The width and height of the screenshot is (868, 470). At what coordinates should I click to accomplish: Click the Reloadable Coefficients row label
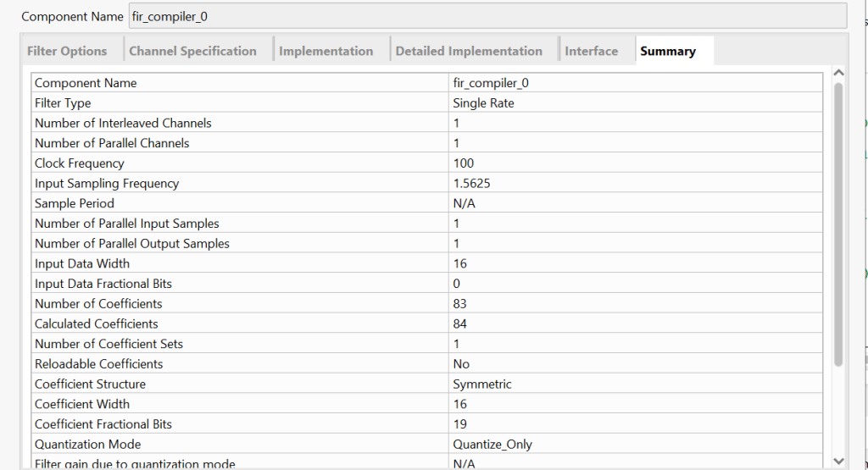(98, 364)
